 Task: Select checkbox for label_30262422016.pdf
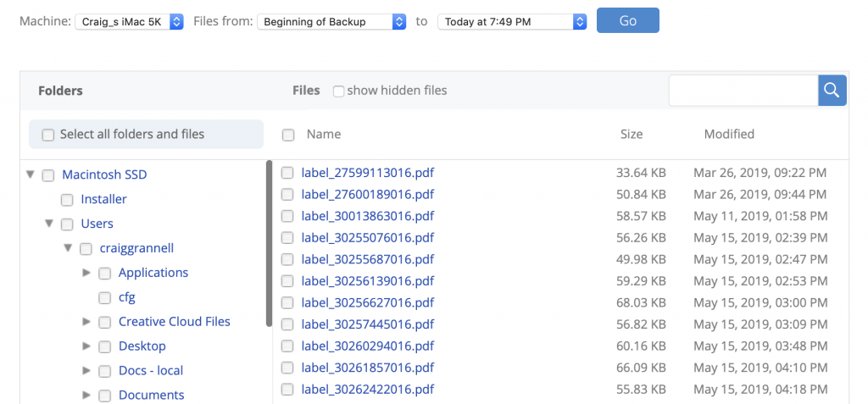coord(287,390)
